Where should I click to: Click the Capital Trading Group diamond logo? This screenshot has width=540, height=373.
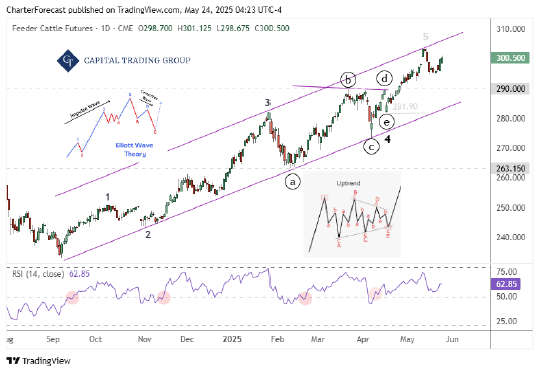(68, 61)
